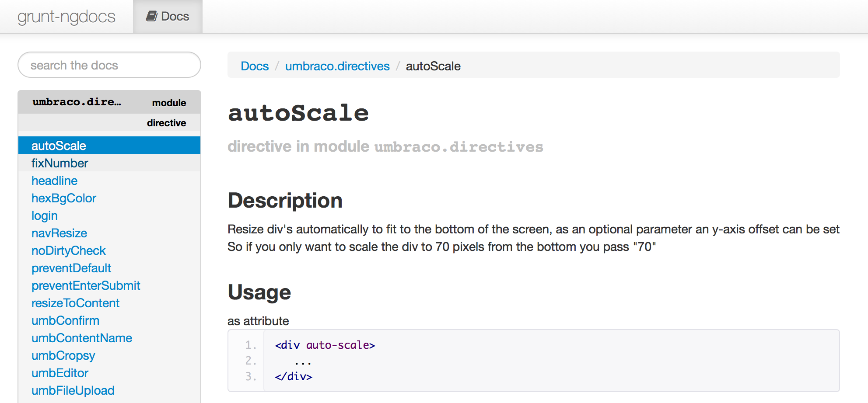Image resolution: width=868 pixels, height=403 pixels.
Task: Focus the search the docs field
Action: click(x=109, y=65)
